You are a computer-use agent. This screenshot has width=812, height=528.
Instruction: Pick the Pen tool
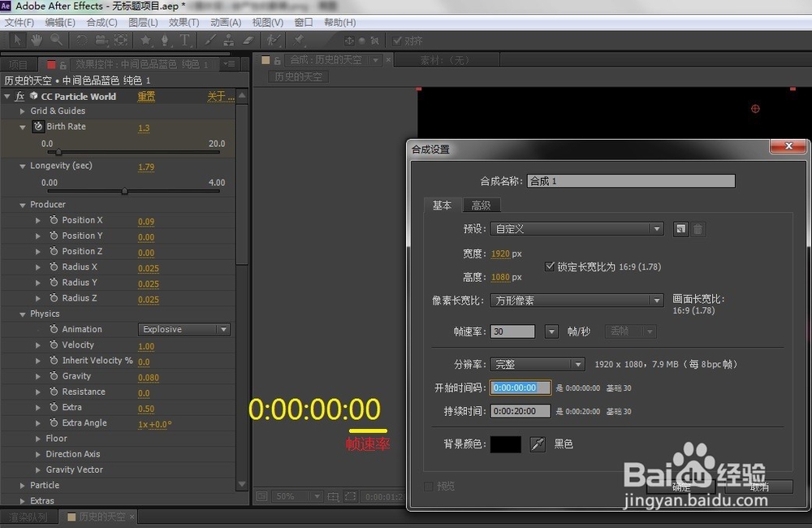tap(166, 40)
